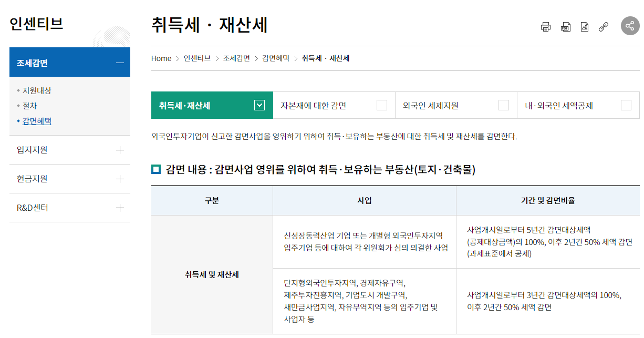
Task: Download the page as PDF
Action: coord(565,27)
